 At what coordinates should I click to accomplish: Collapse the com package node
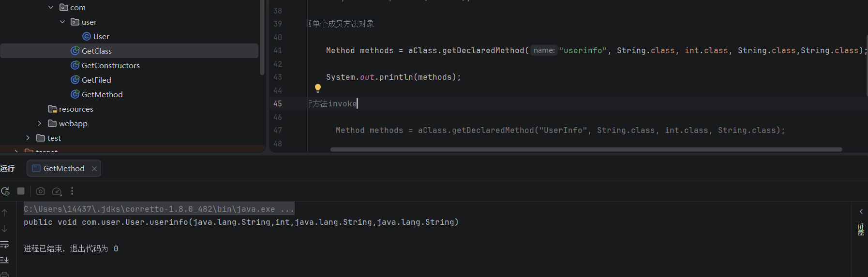[51, 7]
